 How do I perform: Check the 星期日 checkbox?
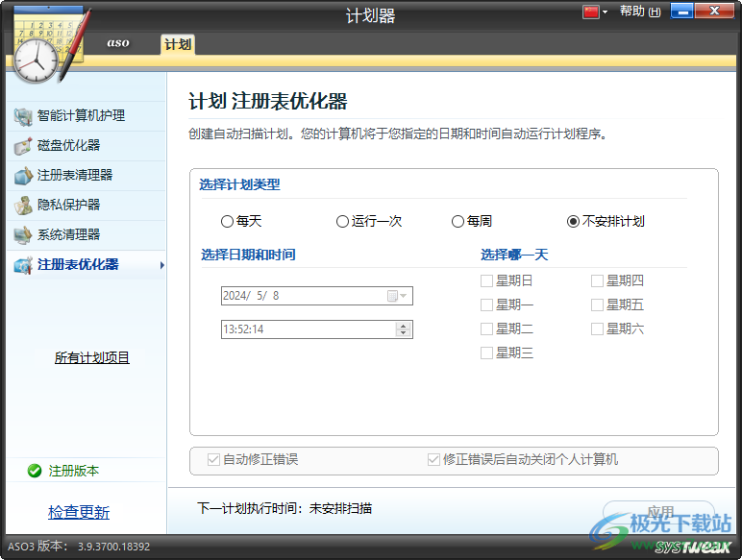(486, 280)
